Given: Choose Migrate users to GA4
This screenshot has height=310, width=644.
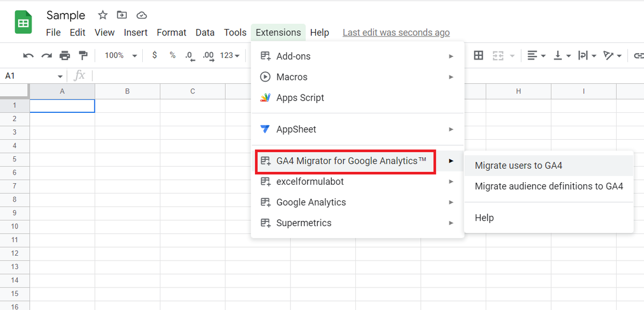Looking at the screenshot, I should tap(548, 165).
